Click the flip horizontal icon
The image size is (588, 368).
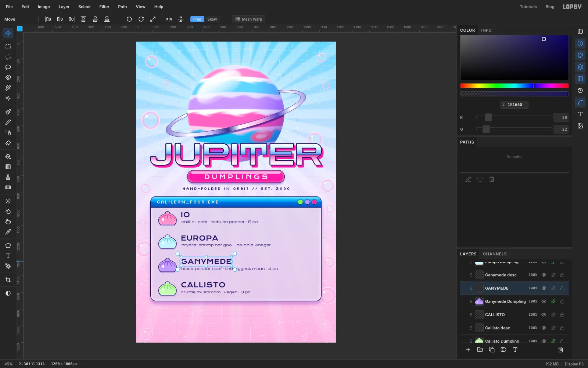(x=169, y=19)
